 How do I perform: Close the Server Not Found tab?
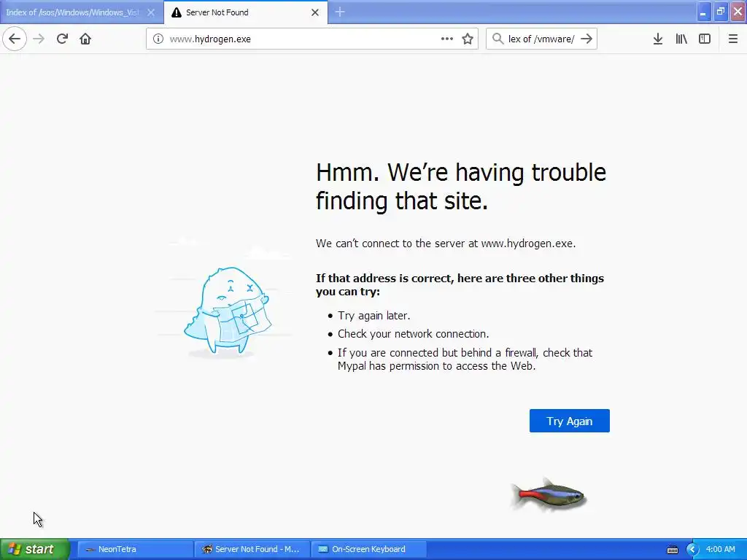pyautogui.click(x=315, y=12)
